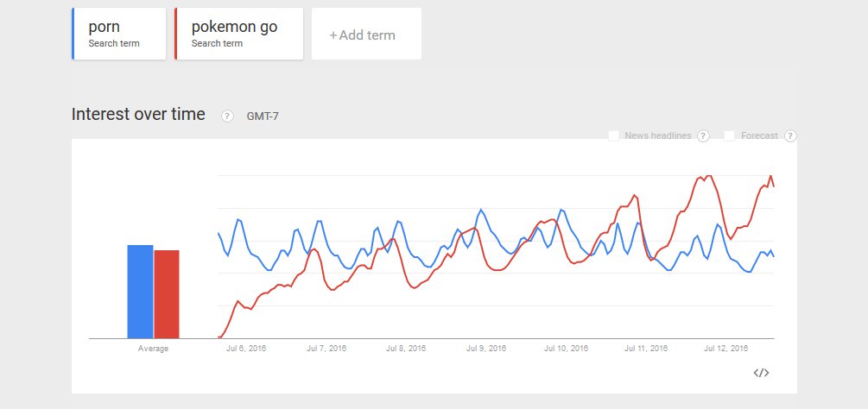Open help icon beside Interest over time

tap(227, 116)
